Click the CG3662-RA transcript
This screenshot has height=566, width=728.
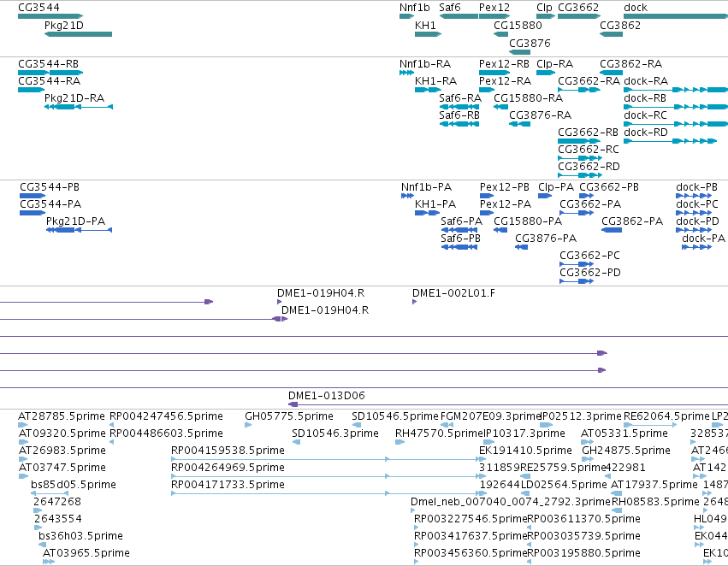click(x=579, y=90)
